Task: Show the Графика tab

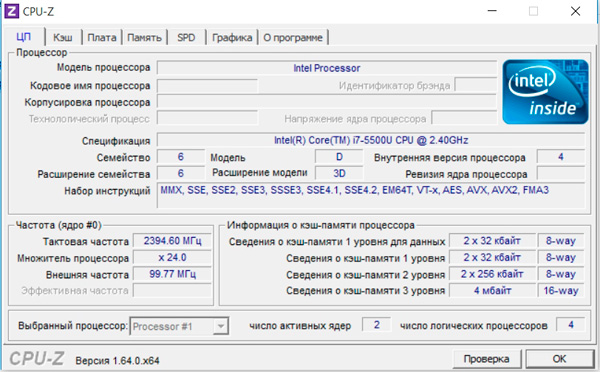Action: click(x=232, y=38)
